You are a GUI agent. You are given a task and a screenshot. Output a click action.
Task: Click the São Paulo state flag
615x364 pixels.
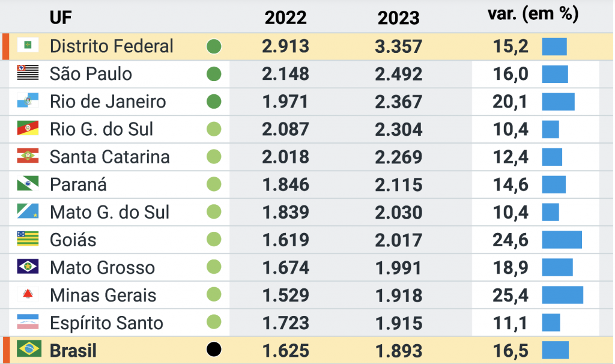coord(28,73)
